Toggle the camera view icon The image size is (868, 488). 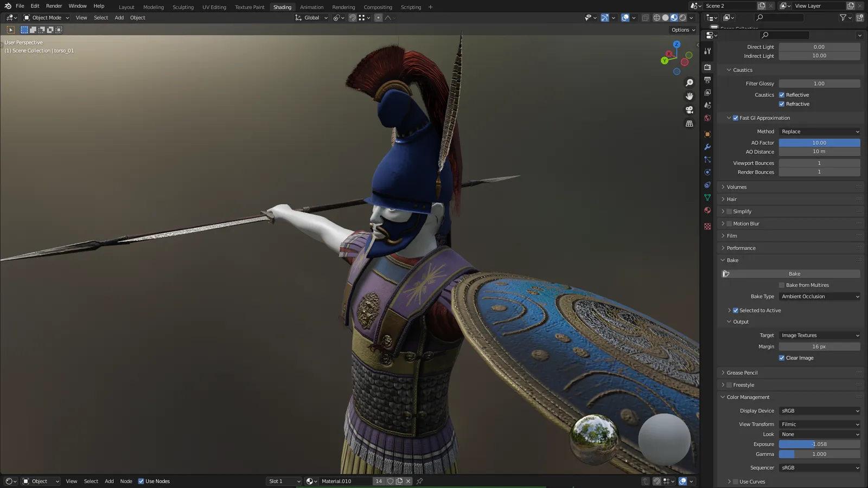point(690,110)
